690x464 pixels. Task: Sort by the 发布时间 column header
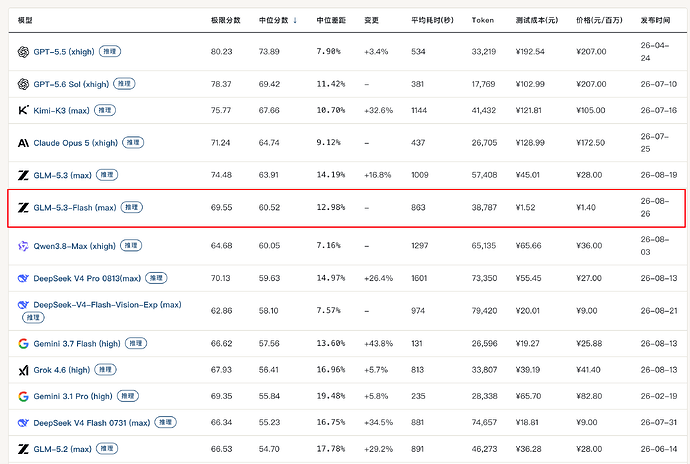[x=656, y=20]
